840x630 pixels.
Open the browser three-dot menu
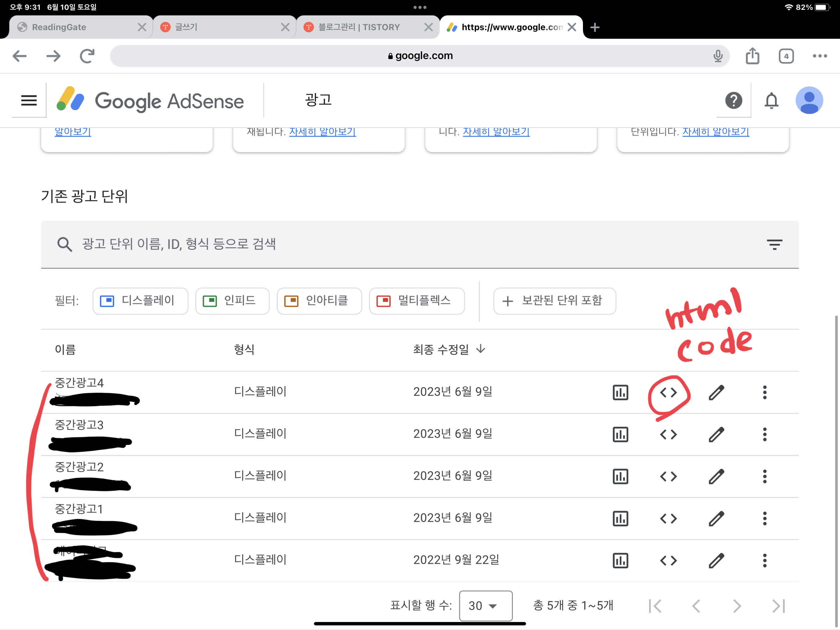[819, 56]
